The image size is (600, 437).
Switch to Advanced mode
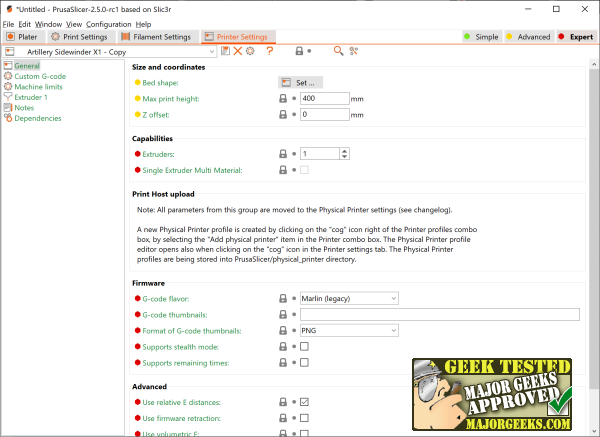(x=528, y=37)
